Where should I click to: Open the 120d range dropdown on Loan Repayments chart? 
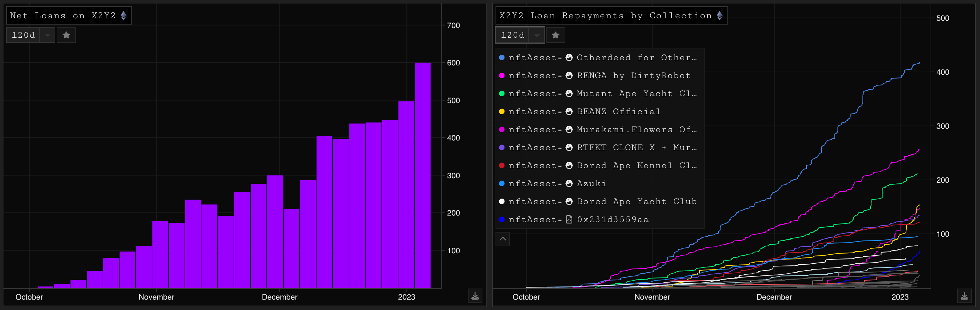(520, 35)
